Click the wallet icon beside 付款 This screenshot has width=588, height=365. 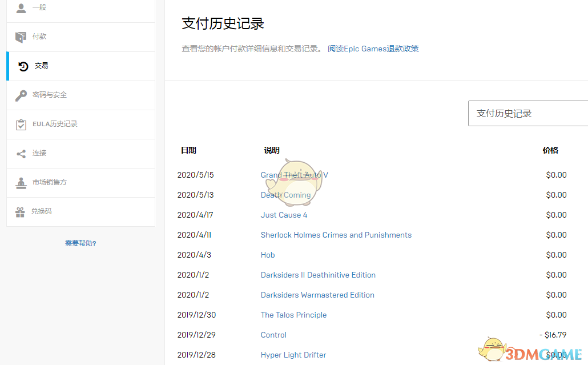click(x=21, y=37)
